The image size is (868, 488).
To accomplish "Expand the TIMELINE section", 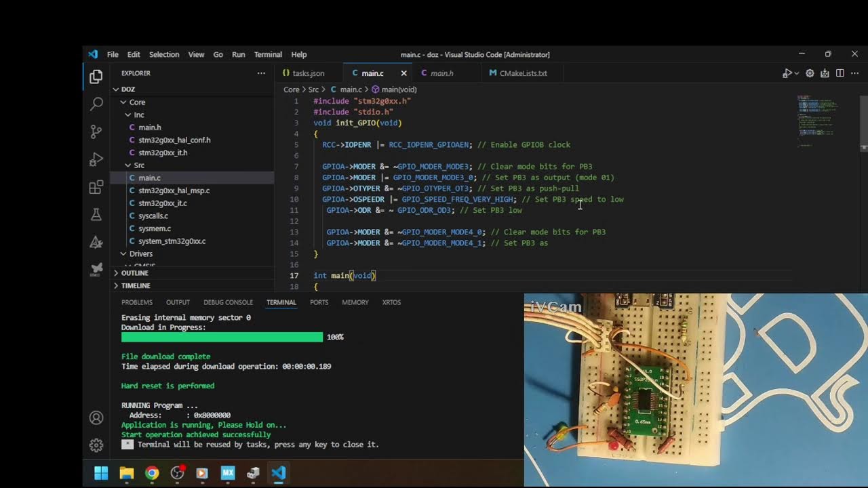I will 193,286.
